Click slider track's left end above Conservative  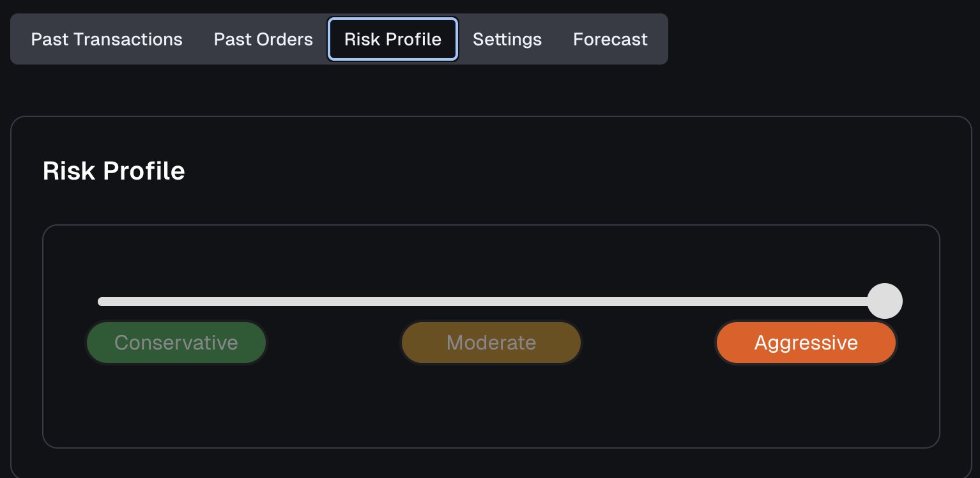102,302
